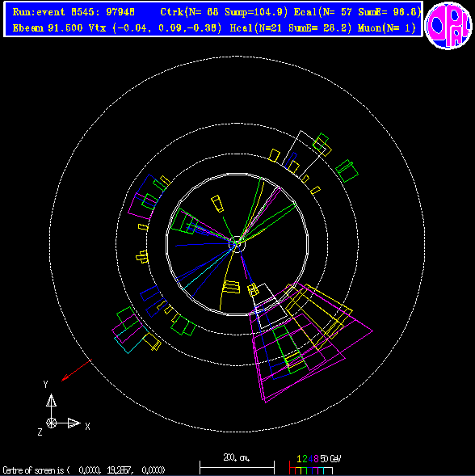Click the Y axis arrow of the coordinate indicator
The height and width of the screenshot is (476, 475).
pyautogui.click(x=51, y=407)
